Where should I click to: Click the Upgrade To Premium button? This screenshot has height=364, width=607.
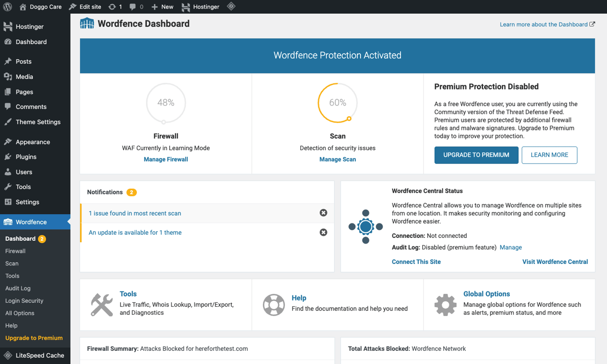476,155
